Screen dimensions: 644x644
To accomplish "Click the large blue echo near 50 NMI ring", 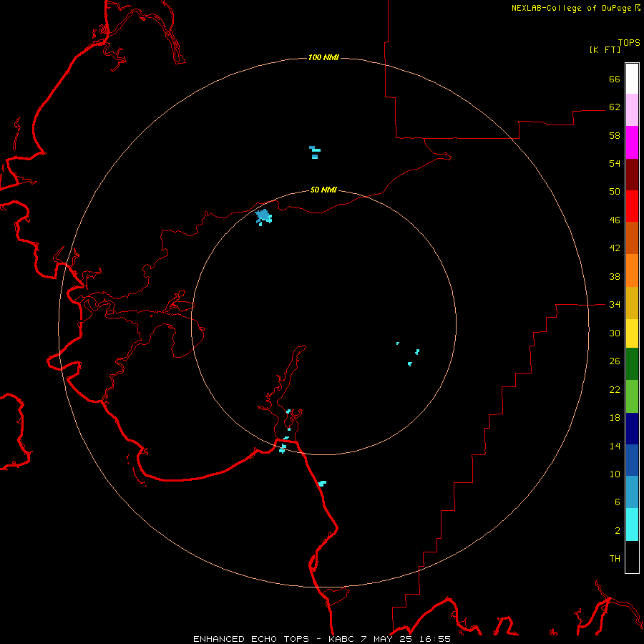I will click(x=263, y=216).
